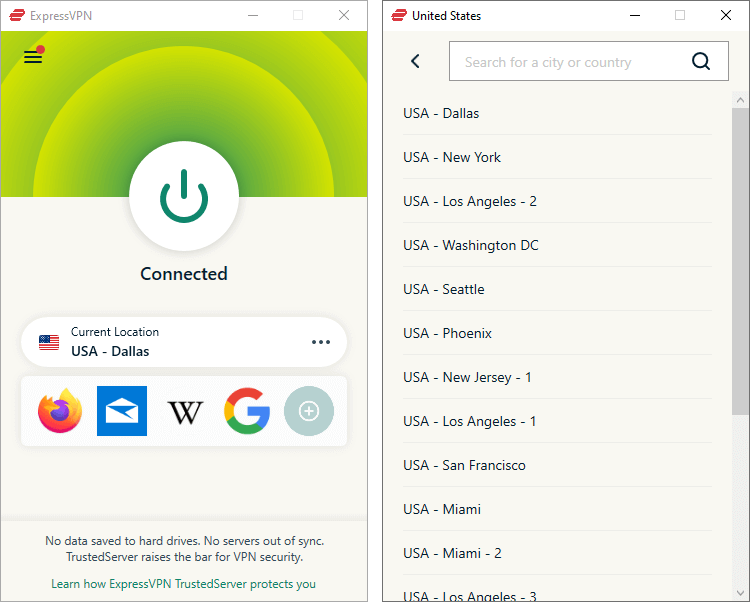Pick USA - Washington DC location
Screen dimensions: 750x602
(x=557, y=245)
